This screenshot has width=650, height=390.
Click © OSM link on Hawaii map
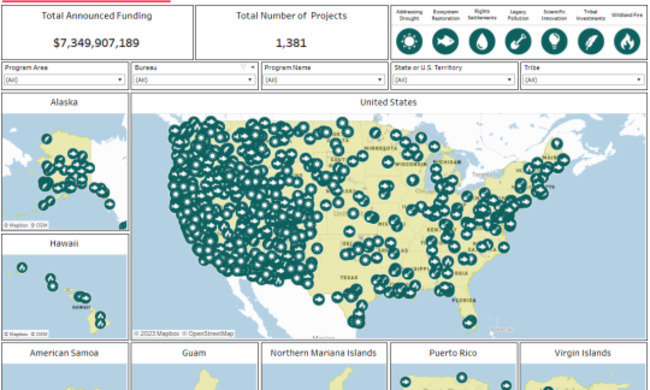pos(39,334)
